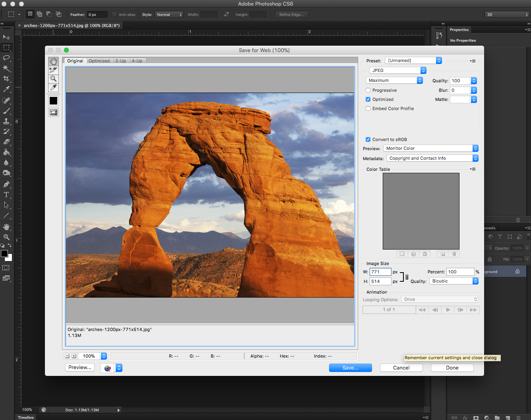Click the lock color icon under Color Table
Screen dimensions: 531x420
424,254
